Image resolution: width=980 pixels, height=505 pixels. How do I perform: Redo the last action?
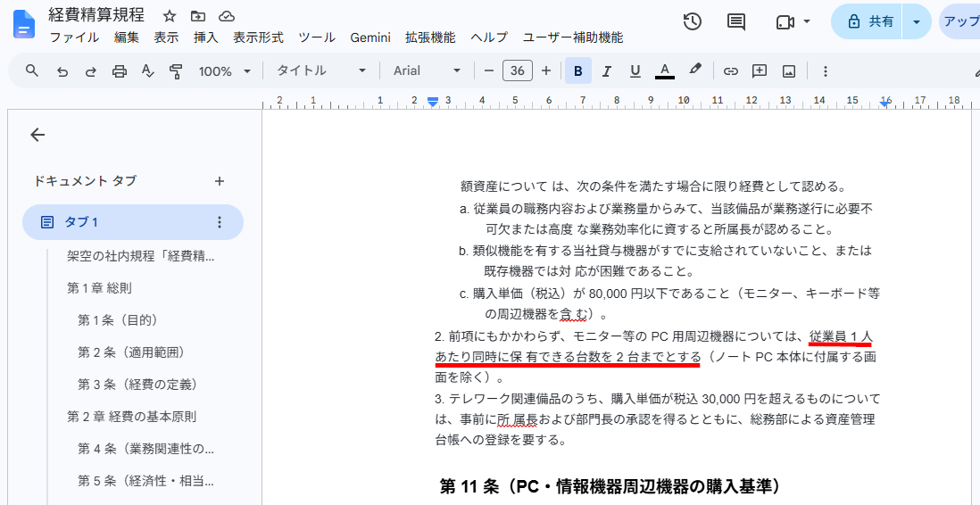pos(91,70)
